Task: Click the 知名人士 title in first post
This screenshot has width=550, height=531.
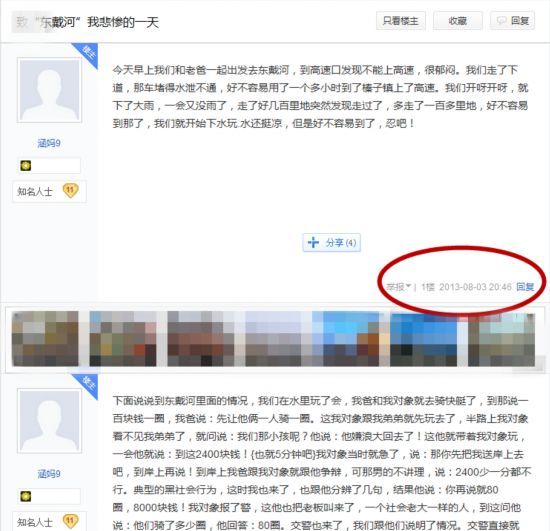Action: [x=35, y=191]
